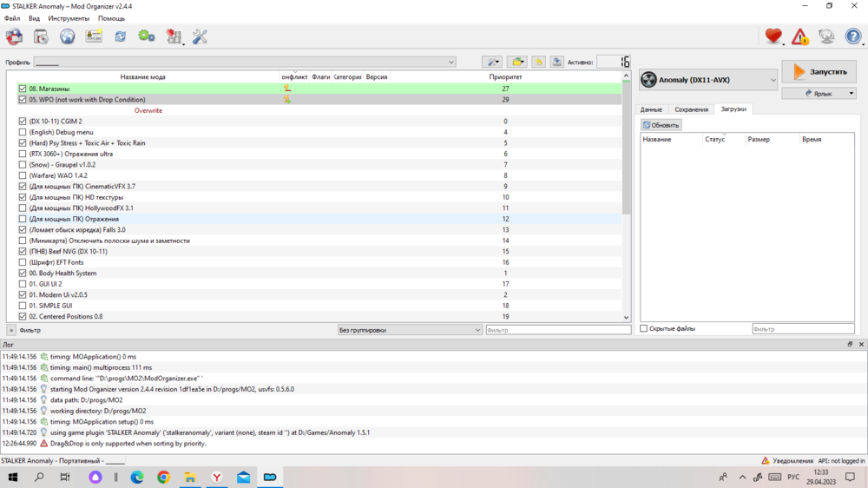Open the mod list options wrench icon
868x488 pixels.
(x=491, y=62)
